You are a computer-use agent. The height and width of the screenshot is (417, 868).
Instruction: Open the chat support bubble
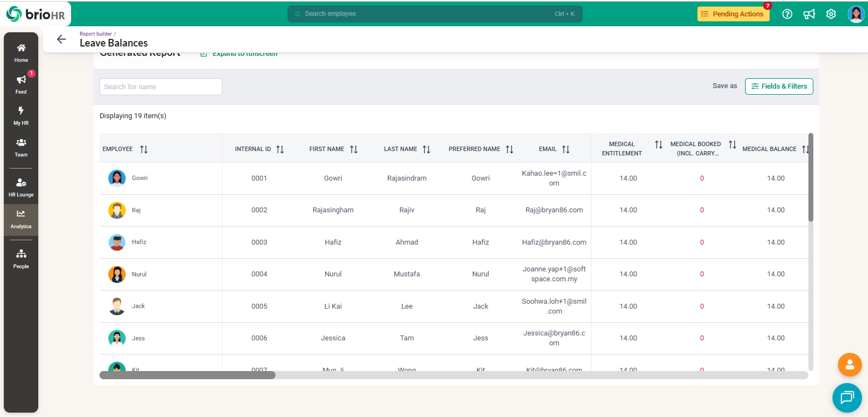pos(847,397)
